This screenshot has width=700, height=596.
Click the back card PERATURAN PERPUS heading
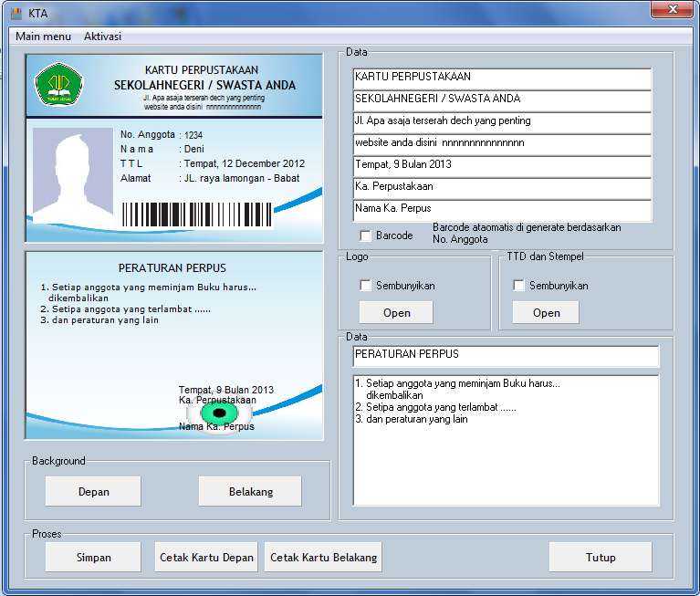[172, 267]
